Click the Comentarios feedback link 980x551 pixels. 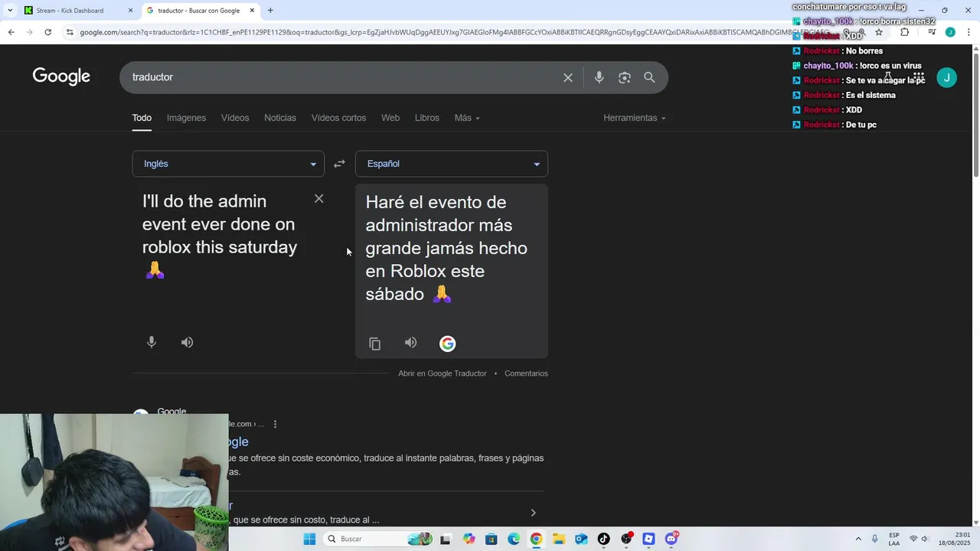point(526,373)
